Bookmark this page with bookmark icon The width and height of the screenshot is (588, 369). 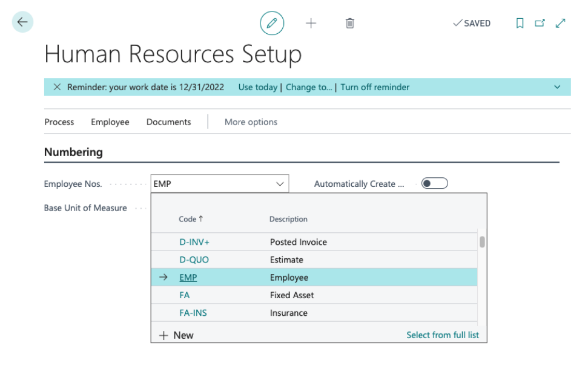(520, 23)
